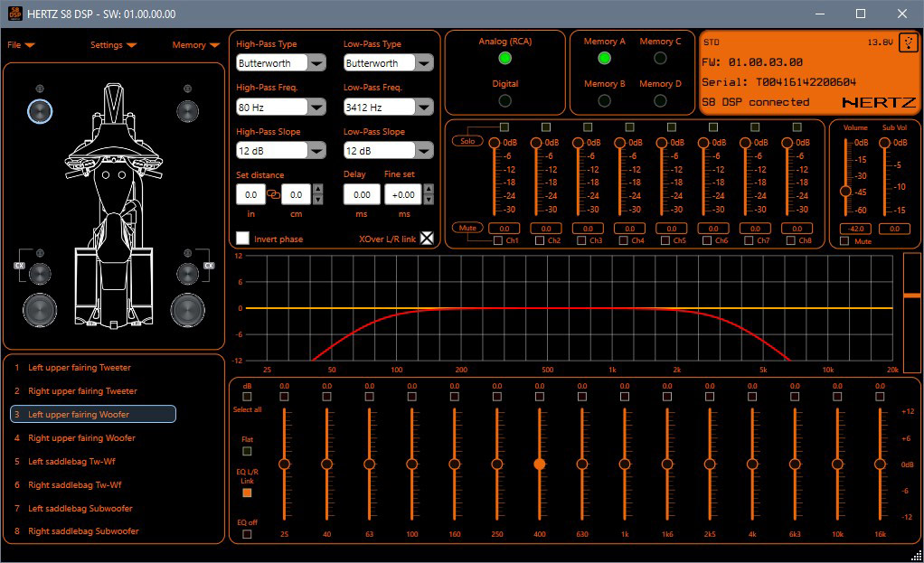Check the solo box above the Ch1 slider
Viewport: 924px width, 563px height.
pyautogui.click(x=504, y=127)
